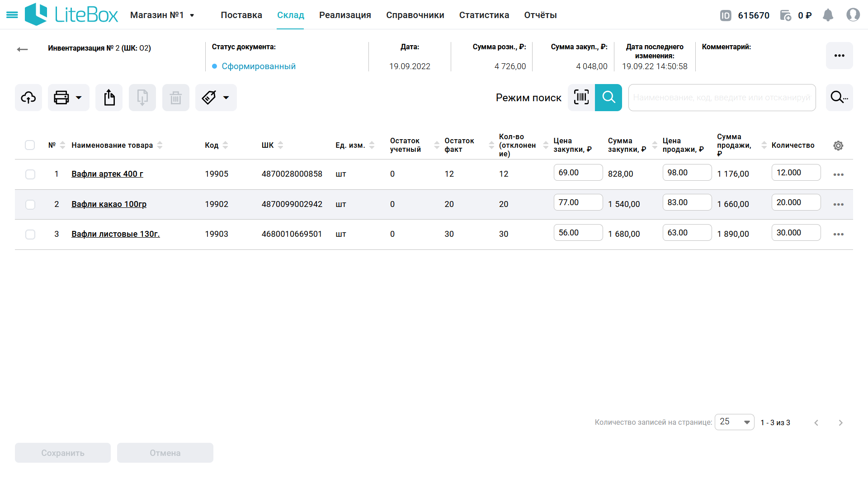The width and height of the screenshot is (868, 488).
Task: Click the Сформированный status link
Action: [x=259, y=66]
